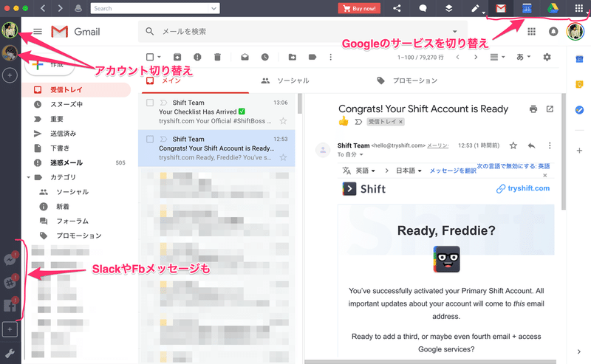Show Gmail search options dropdown arrow
This screenshot has height=364, width=591.
coord(455,32)
